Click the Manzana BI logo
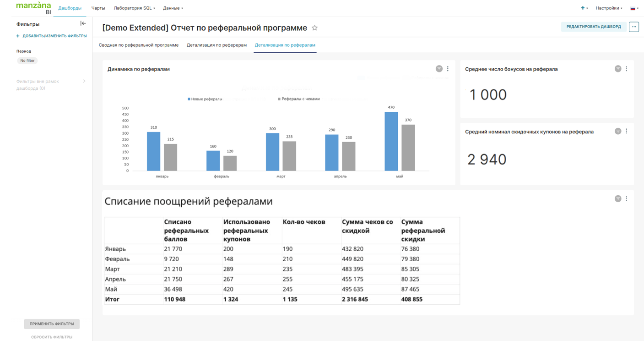Image resolution: width=644 pixels, height=341 pixels. [x=33, y=8]
